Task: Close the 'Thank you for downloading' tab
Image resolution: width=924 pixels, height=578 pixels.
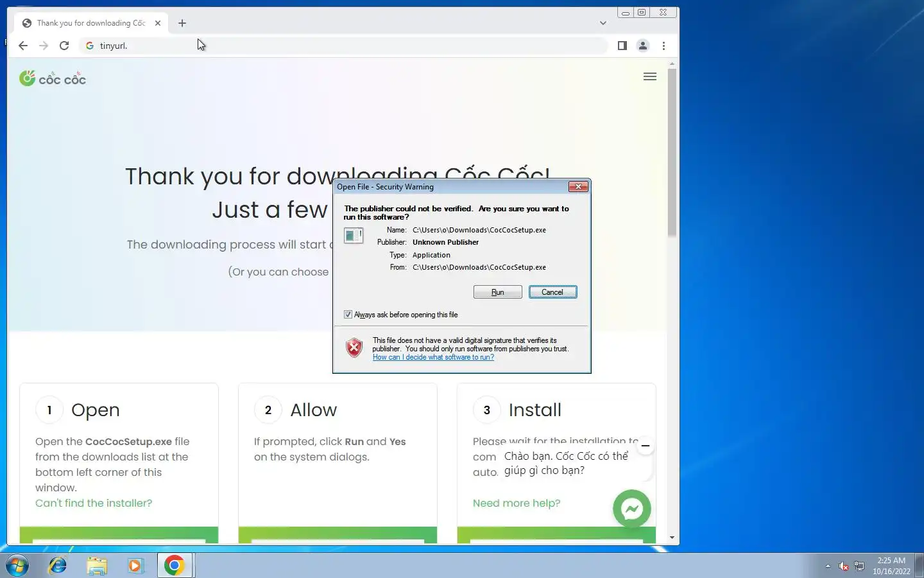Action: click(x=158, y=23)
